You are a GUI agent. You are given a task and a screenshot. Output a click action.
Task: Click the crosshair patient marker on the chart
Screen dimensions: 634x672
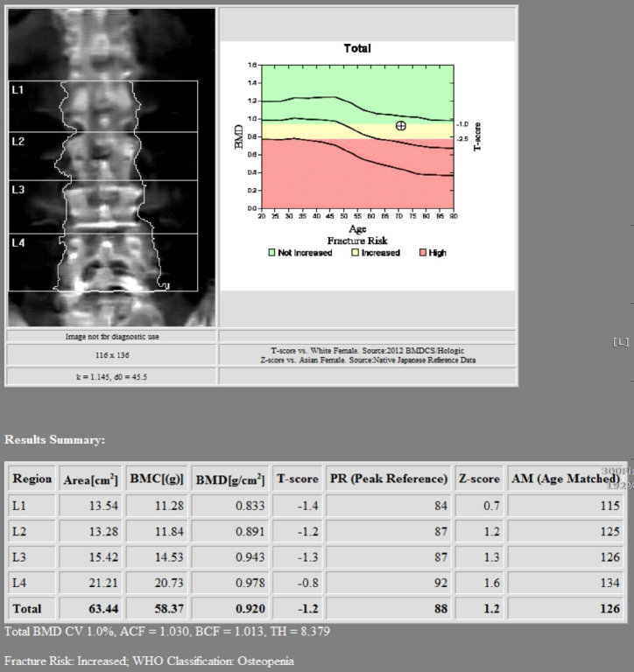tap(401, 126)
